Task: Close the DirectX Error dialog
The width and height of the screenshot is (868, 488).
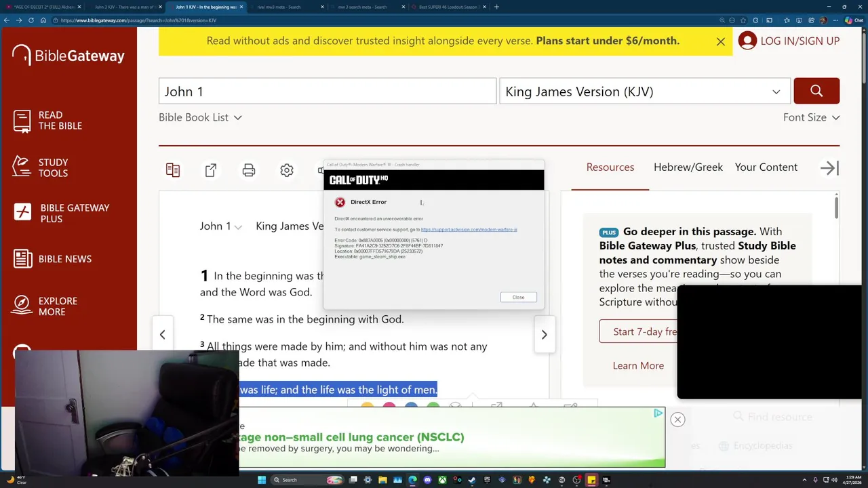Action: click(x=518, y=297)
